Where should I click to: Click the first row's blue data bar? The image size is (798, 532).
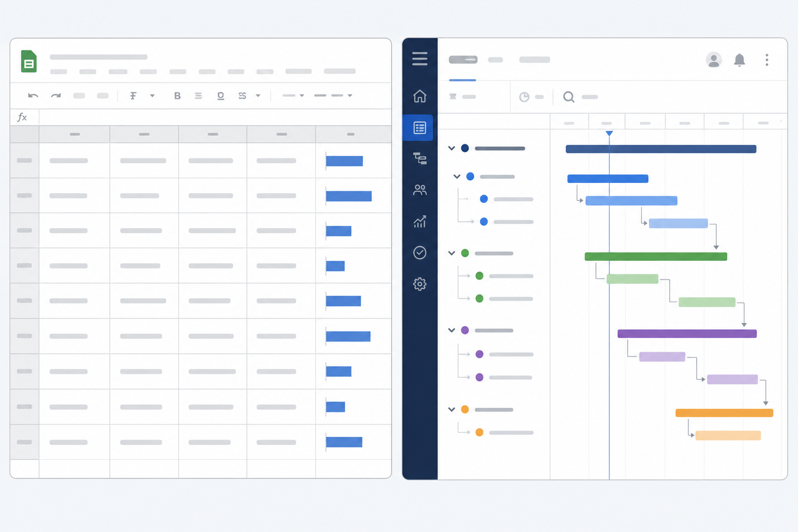coord(344,161)
